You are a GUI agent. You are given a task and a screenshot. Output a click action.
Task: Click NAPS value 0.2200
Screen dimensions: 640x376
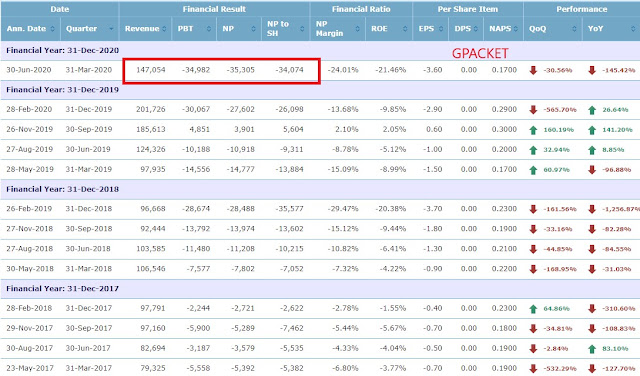pos(504,269)
